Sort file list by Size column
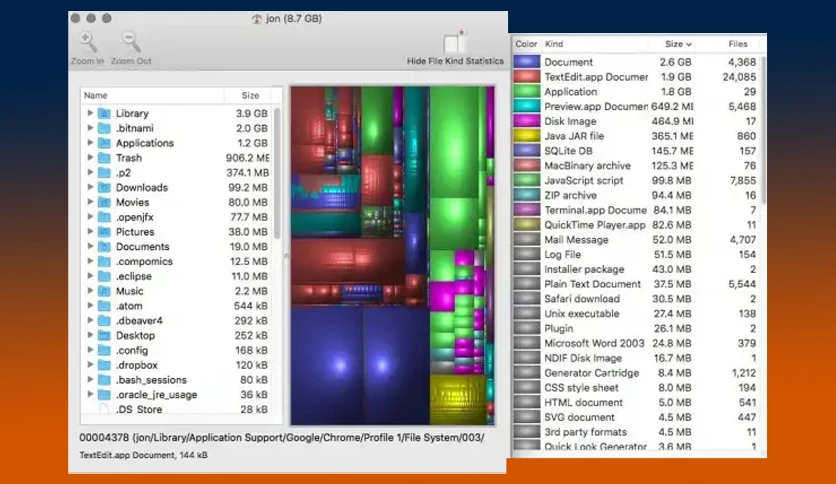 (248, 95)
